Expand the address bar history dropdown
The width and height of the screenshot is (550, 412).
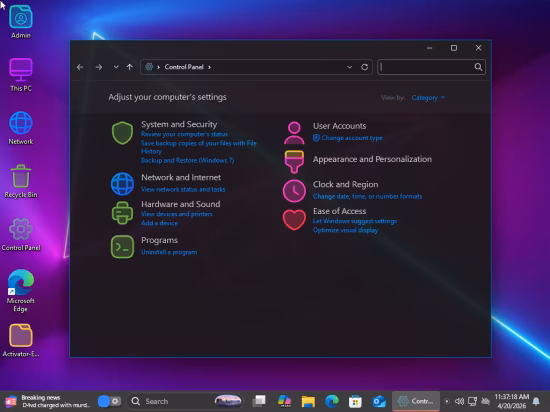click(x=349, y=67)
